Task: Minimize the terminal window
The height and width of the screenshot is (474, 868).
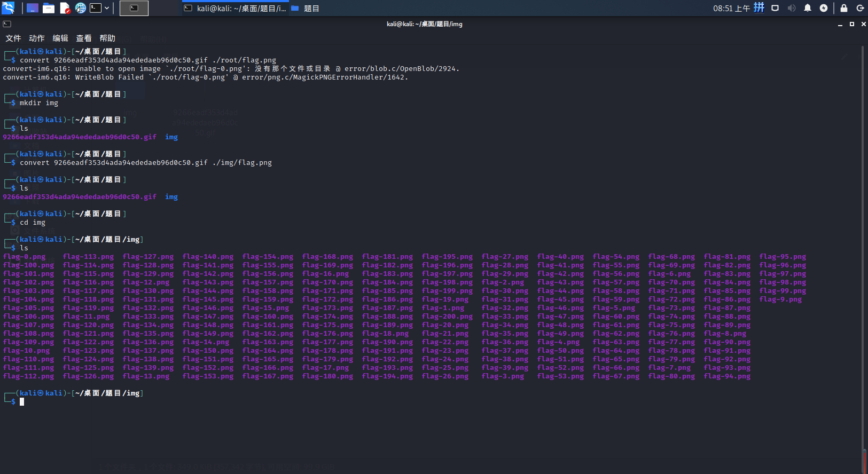Action: (x=840, y=24)
